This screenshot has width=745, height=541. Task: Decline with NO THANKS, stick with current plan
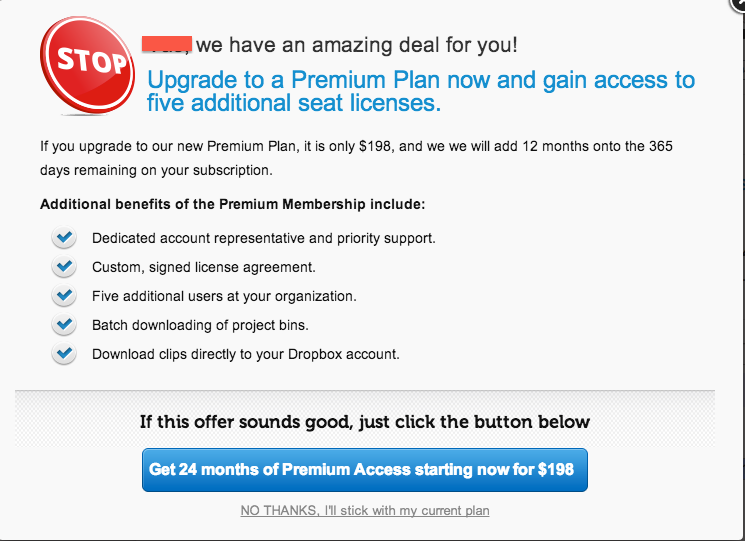365,511
